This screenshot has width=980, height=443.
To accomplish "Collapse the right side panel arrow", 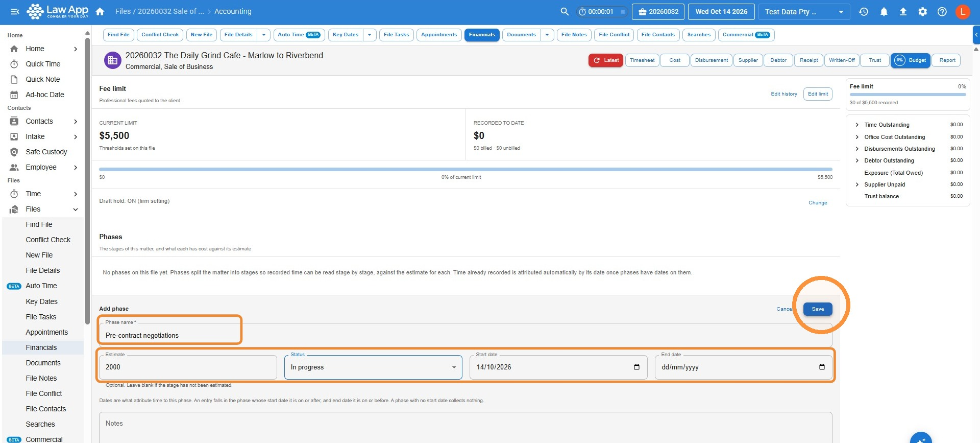I will point(976,35).
